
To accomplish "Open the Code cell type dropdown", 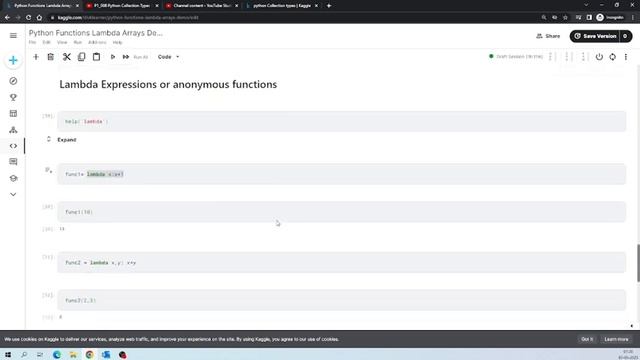I will point(168,57).
